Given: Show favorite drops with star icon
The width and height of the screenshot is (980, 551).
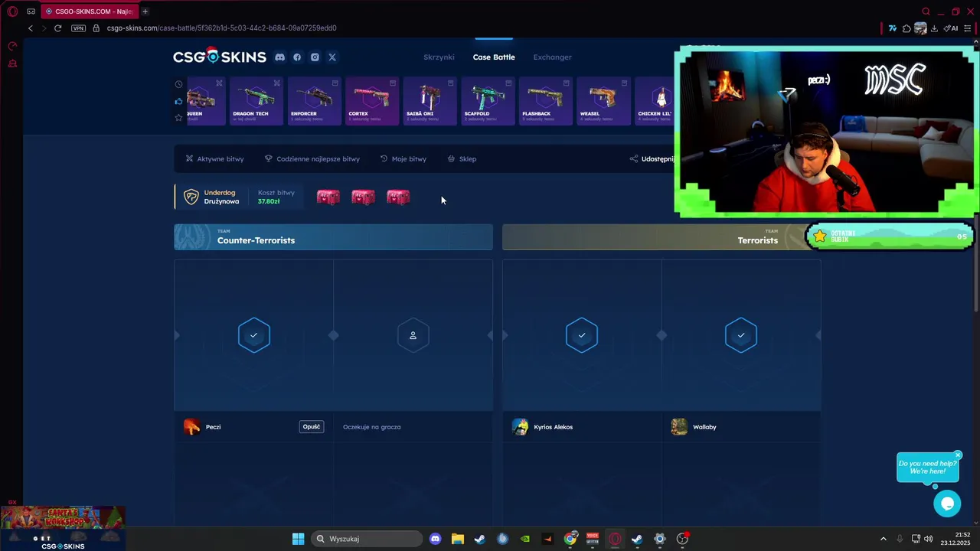Looking at the screenshot, I should tap(178, 117).
